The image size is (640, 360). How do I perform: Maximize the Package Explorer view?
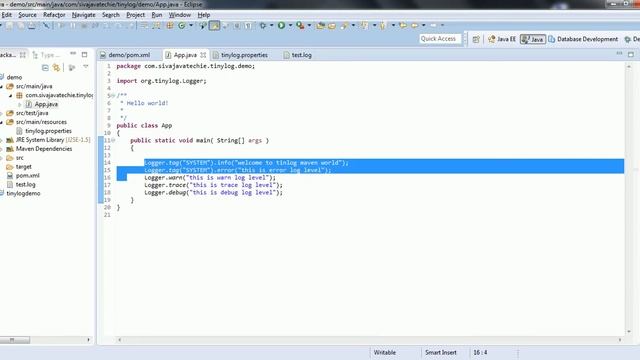click(x=84, y=54)
